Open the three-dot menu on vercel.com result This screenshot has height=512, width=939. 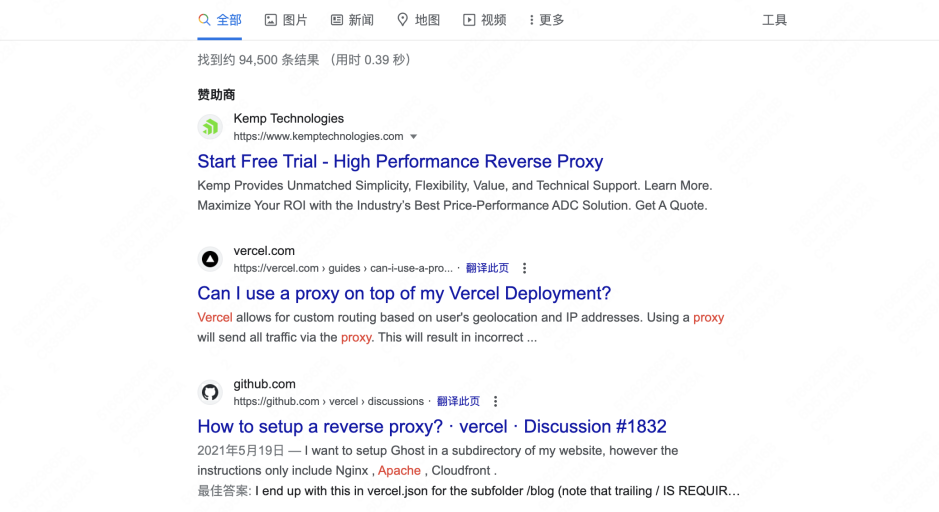[x=525, y=268]
